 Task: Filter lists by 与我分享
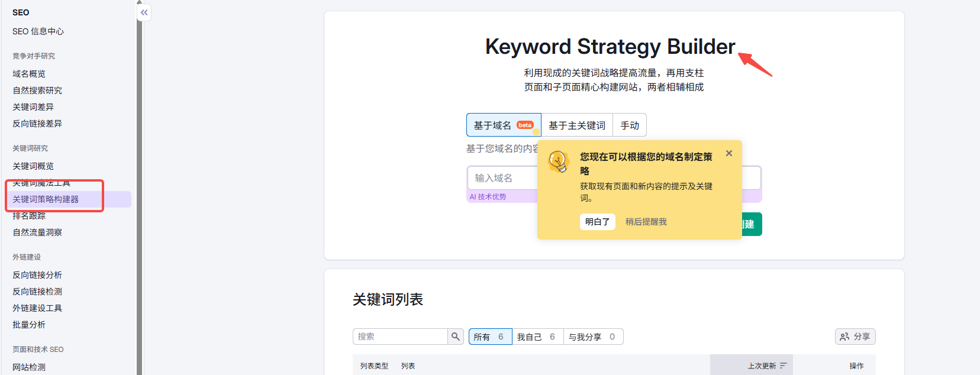point(593,337)
